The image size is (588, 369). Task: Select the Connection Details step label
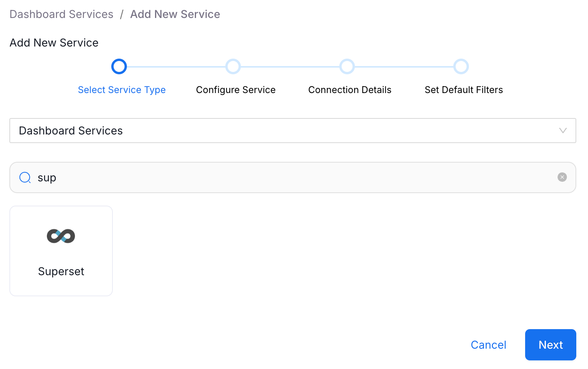pyautogui.click(x=350, y=90)
